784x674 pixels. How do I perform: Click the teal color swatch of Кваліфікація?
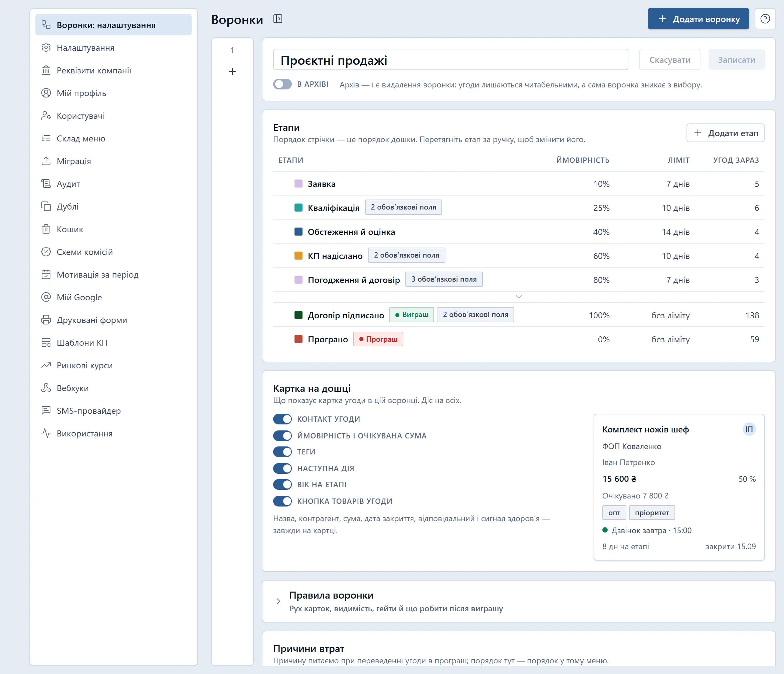[x=299, y=208]
